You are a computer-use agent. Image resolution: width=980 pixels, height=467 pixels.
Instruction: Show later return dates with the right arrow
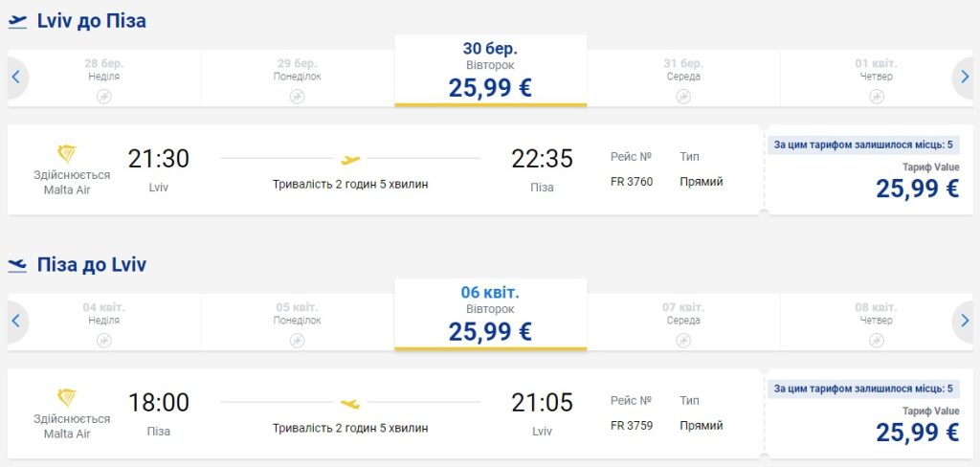[965, 322]
